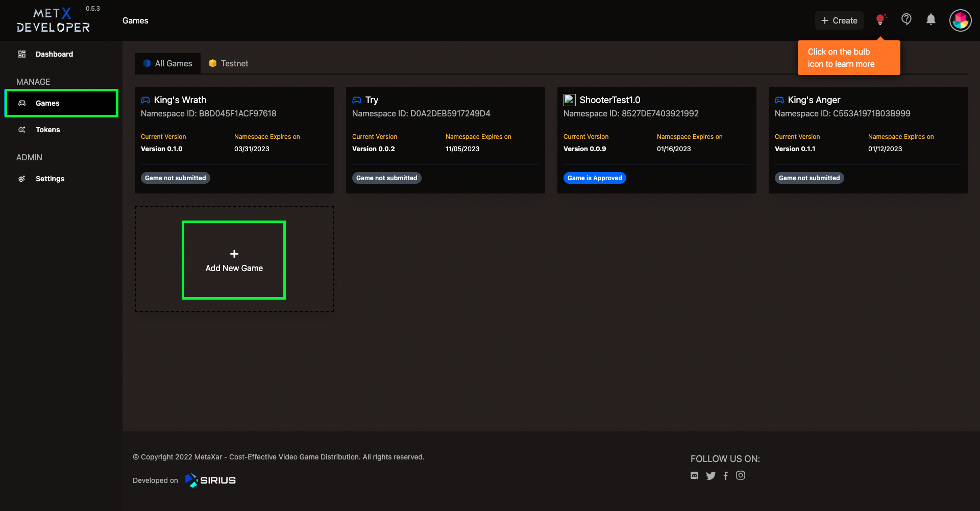The width and height of the screenshot is (980, 511).
Task: Open the user profile avatar
Action: coord(961,20)
